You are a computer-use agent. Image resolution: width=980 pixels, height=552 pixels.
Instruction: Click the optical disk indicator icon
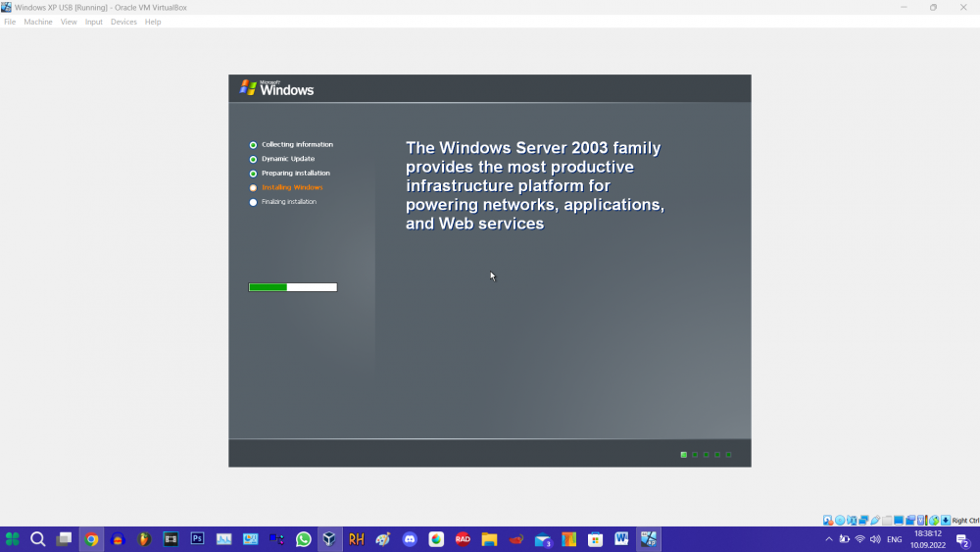click(840, 520)
